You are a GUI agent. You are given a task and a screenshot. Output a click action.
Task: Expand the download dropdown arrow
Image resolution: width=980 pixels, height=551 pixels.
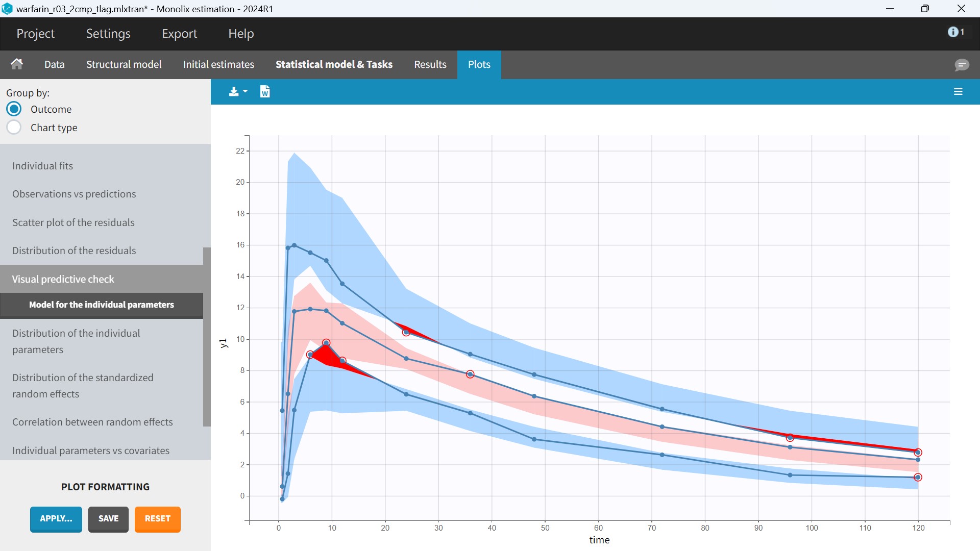click(x=246, y=92)
